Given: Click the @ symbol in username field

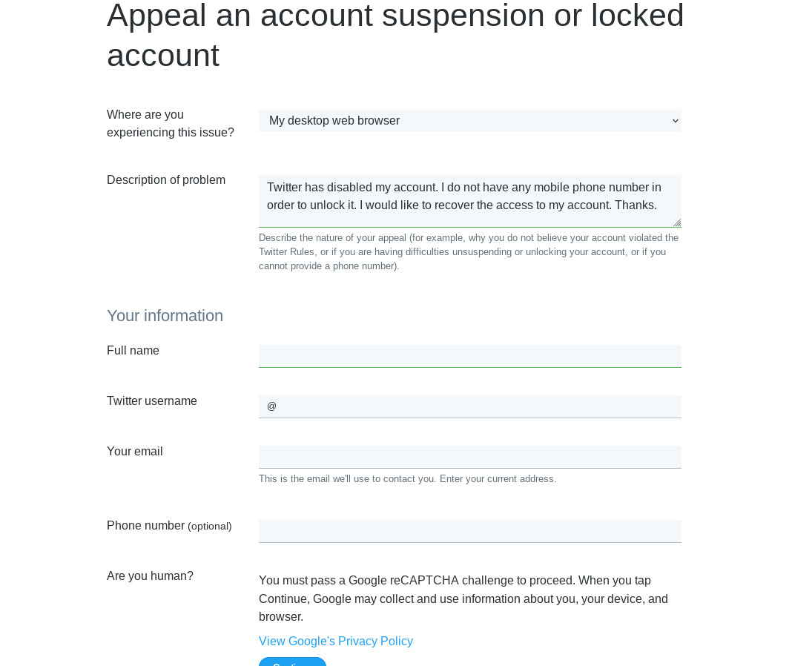Looking at the screenshot, I should pos(271,406).
